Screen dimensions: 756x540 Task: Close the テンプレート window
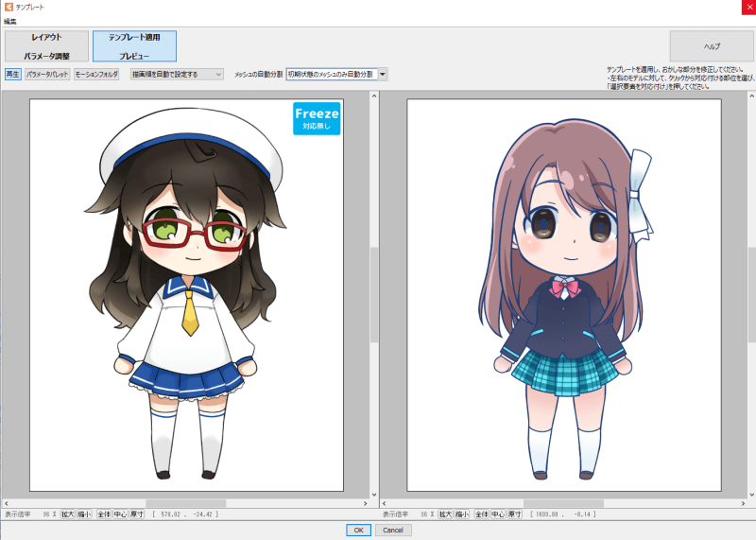[748, 7]
